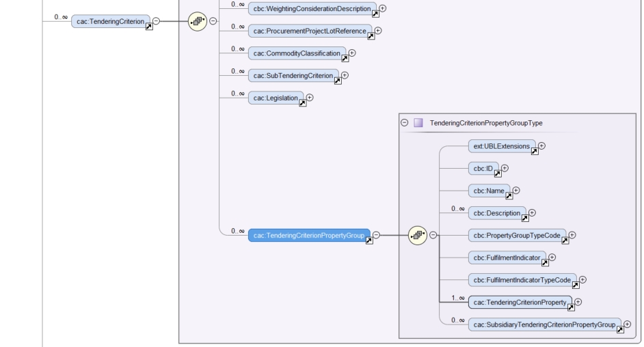Expand cbc:FulfilmentIndicatorTypeCode node
This screenshot has height=347, width=644.
coord(582,280)
